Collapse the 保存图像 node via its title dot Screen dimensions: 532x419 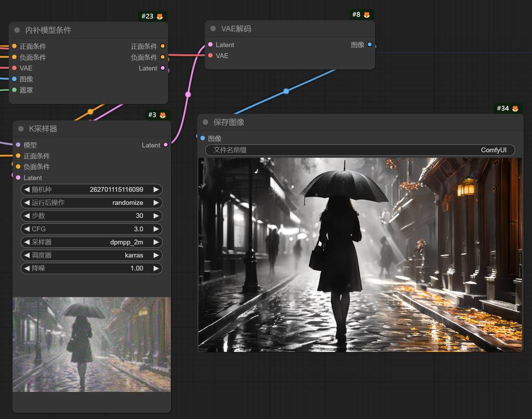tap(205, 122)
